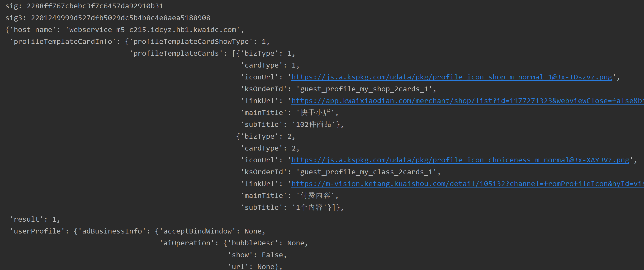Viewport: 644px width, 270px height.
Task: Click the mainTitle value 快手小店
Action: [316, 112]
